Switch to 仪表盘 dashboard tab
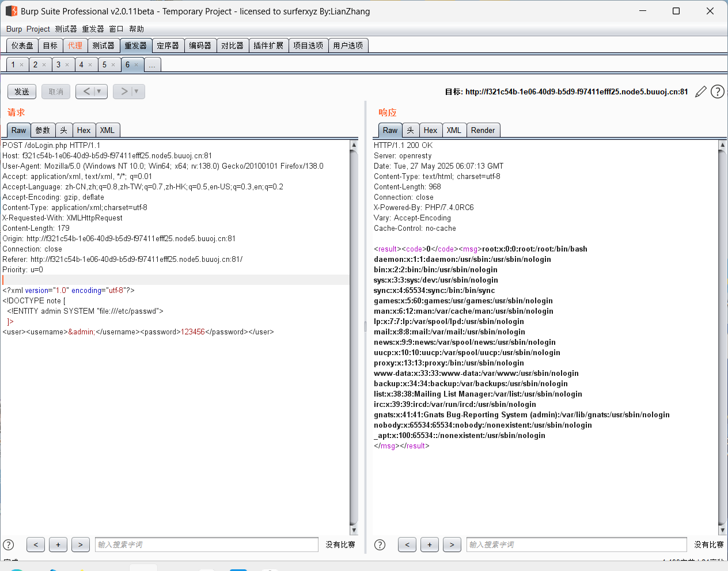The image size is (728, 571). pos(22,45)
